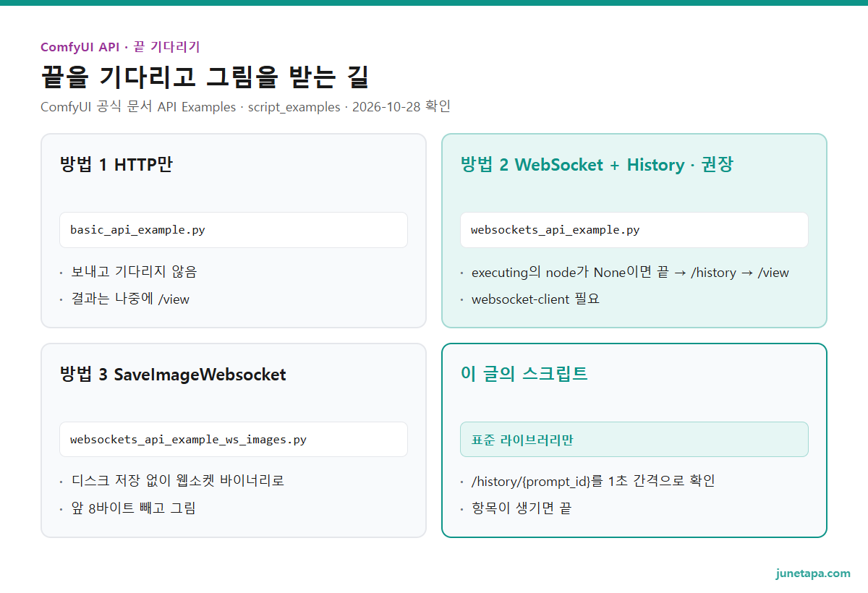Select the basic_api_example.py code box
Viewport: 868px width, 593px height.
click(234, 230)
